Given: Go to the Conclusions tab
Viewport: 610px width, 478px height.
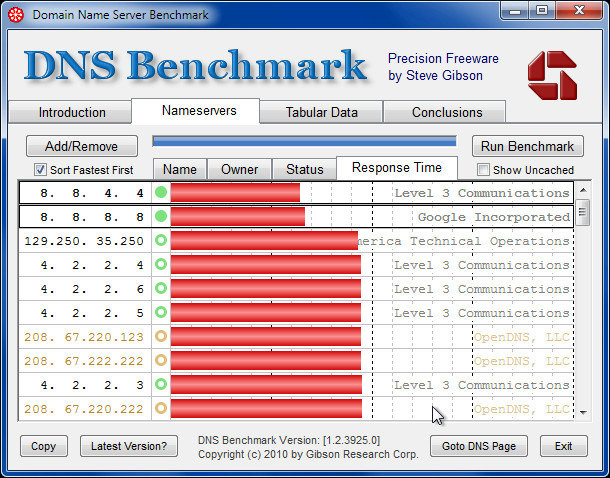Looking at the screenshot, I should click(x=445, y=112).
